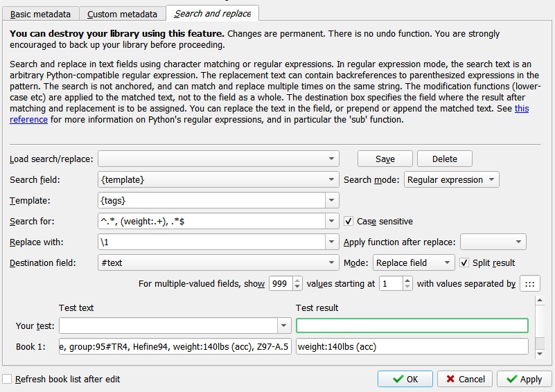This screenshot has width=555, height=392.
Task: Click the Apply button
Action: (x=524, y=379)
